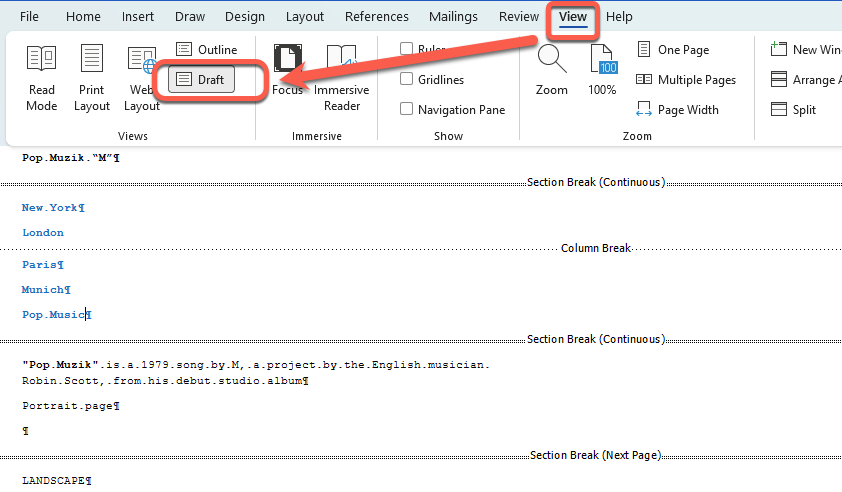
Task: Open the Design tab
Action: point(245,17)
